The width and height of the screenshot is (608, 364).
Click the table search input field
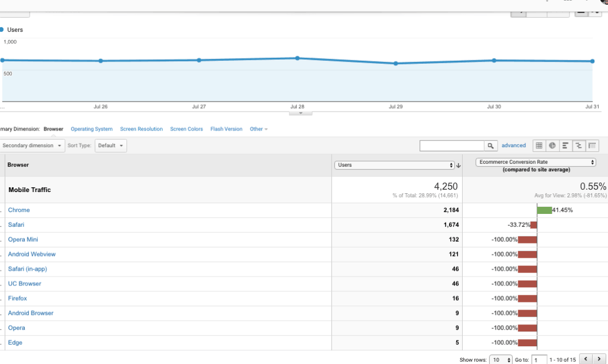[x=452, y=145]
